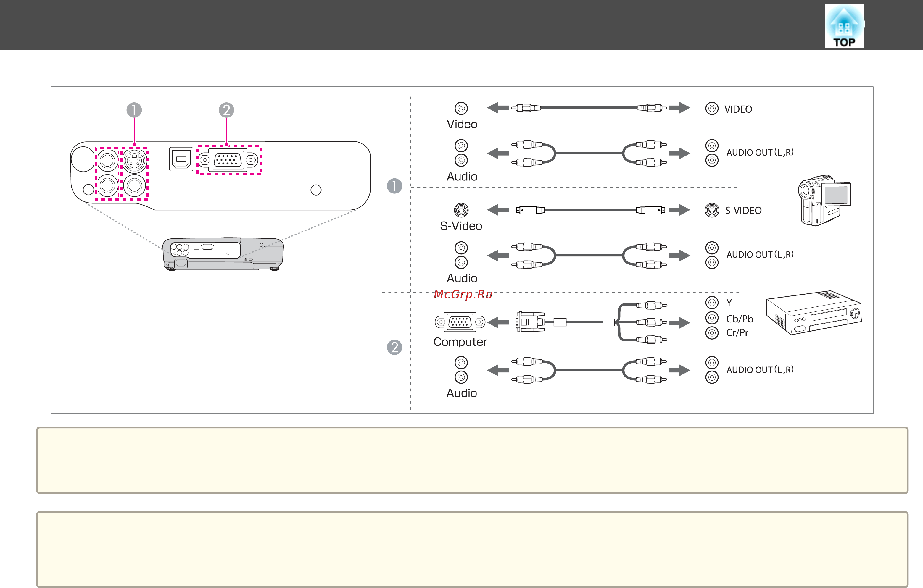The image size is (923, 588).
Task: Click the Computer VGA connector icon
Action: click(460, 322)
